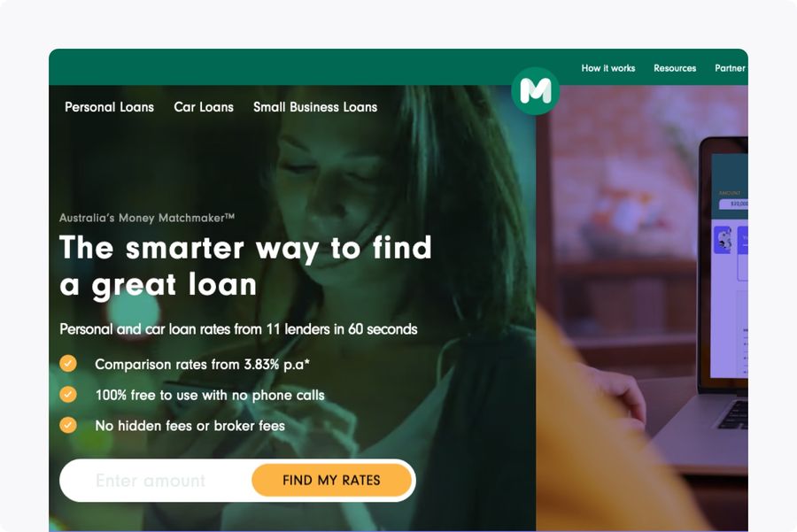The image size is (797, 532).
Task: Select the Personal Loans tab
Action: pyautogui.click(x=109, y=107)
